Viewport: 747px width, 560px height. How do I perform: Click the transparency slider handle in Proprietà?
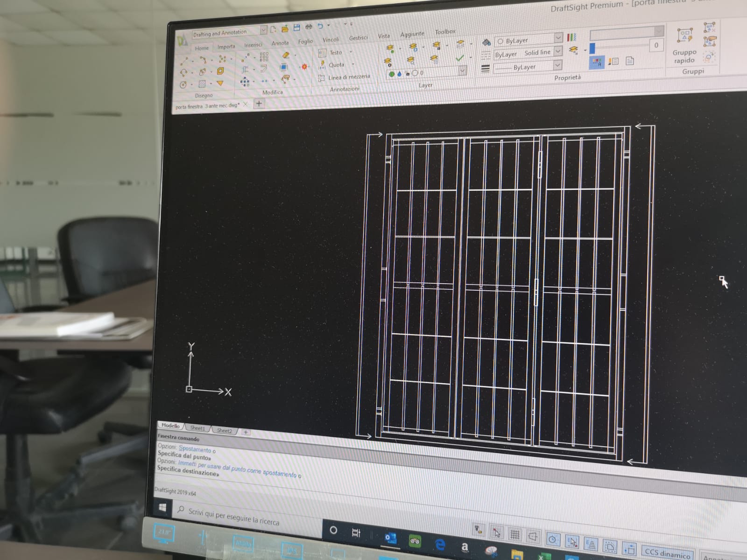tap(592, 48)
